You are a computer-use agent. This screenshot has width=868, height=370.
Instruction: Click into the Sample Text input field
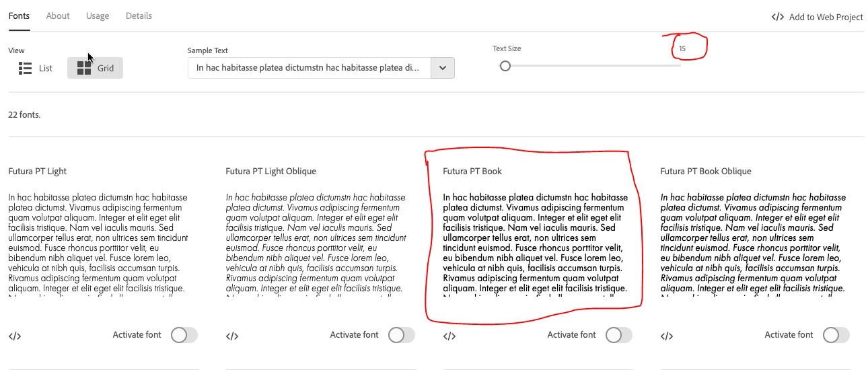[x=310, y=68]
